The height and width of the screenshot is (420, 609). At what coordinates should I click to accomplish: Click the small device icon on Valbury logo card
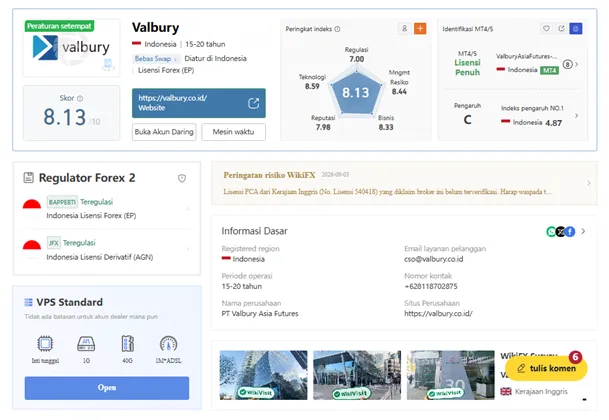(x=108, y=64)
